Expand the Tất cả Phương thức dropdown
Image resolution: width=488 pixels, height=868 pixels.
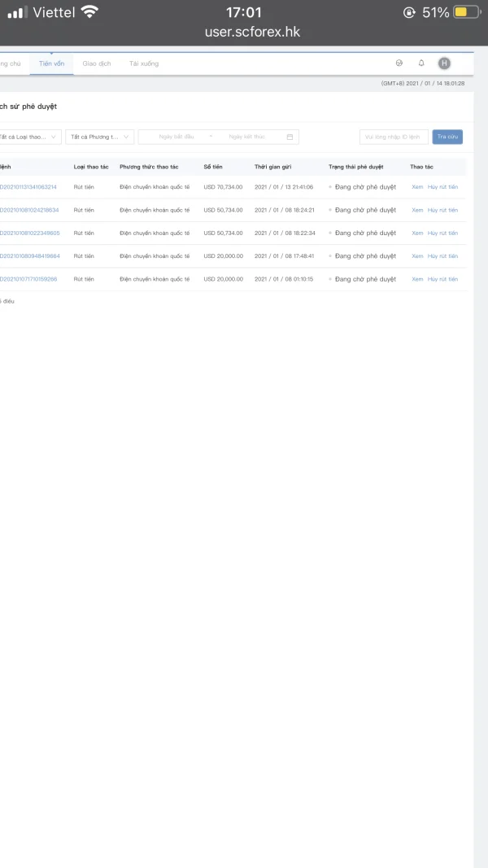tap(99, 137)
